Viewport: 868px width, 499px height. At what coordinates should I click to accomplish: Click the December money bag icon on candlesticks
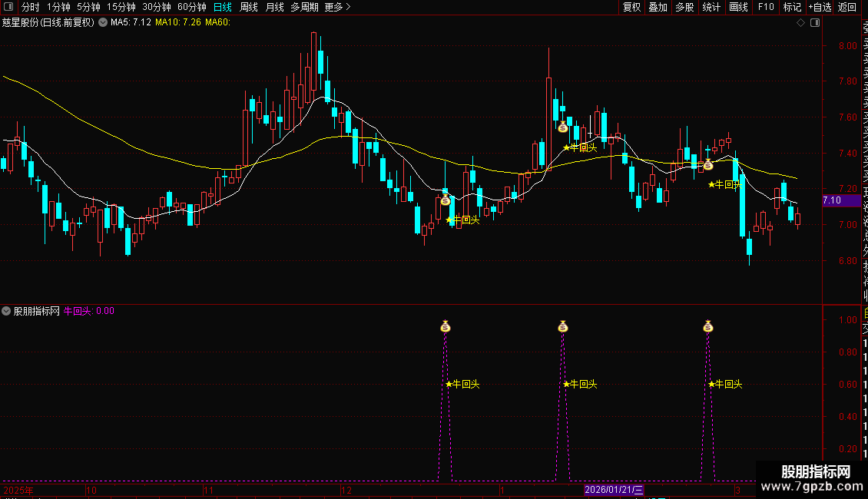tap(445, 200)
